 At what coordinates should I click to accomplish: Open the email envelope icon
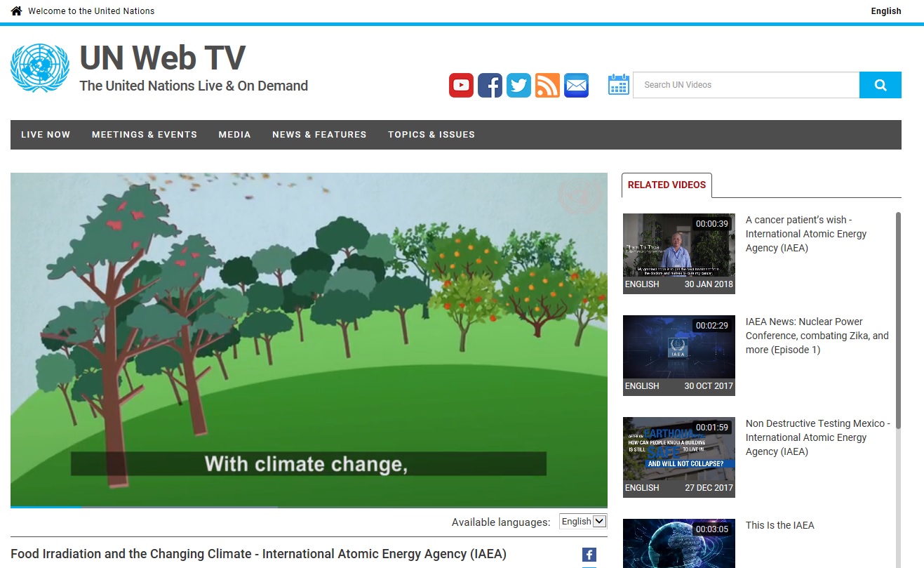click(576, 85)
